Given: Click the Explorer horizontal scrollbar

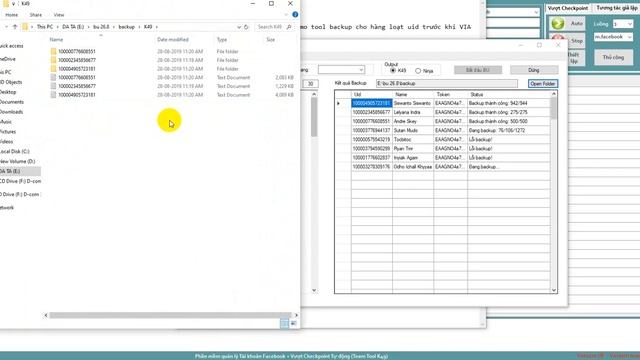Looking at the screenshot, I should tap(170, 315).
